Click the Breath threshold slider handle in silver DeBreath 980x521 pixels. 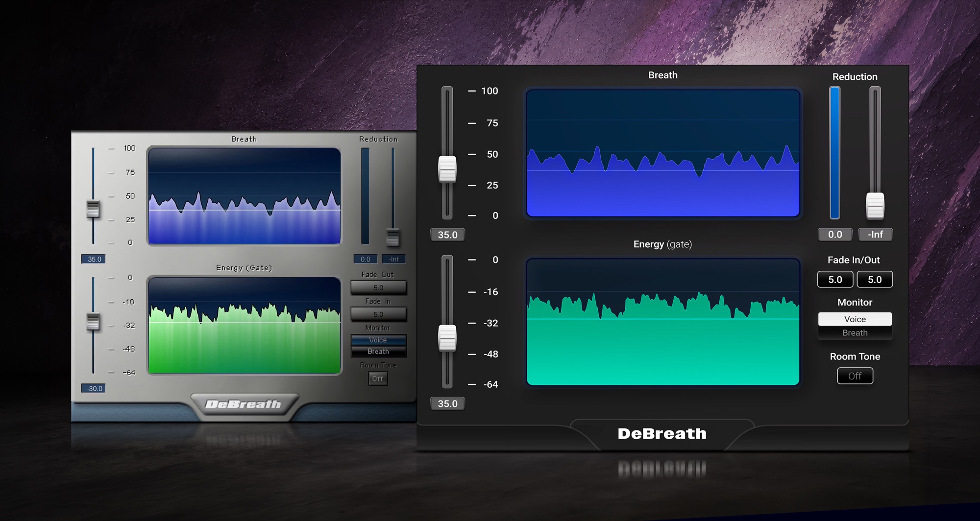point(93,209)
